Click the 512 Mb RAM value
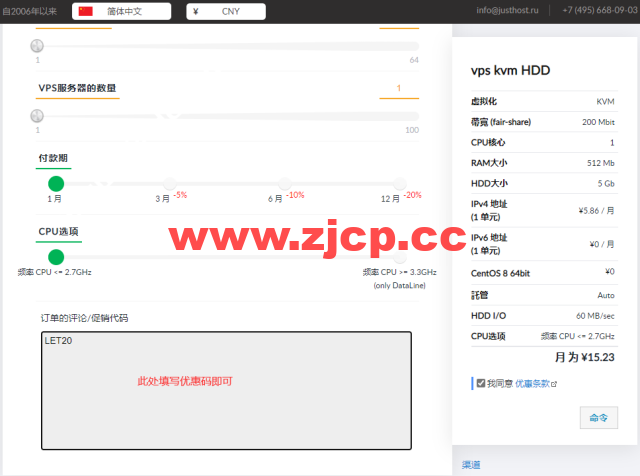Image resolution: width=640 pixels, height=476 pixels. coord(600,163)
